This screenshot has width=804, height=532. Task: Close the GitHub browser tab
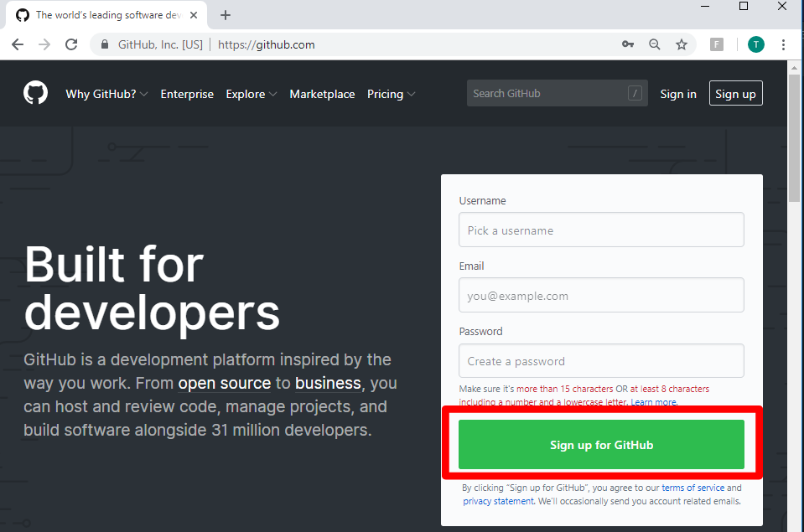pyautogui.click(x=194, y=15)
